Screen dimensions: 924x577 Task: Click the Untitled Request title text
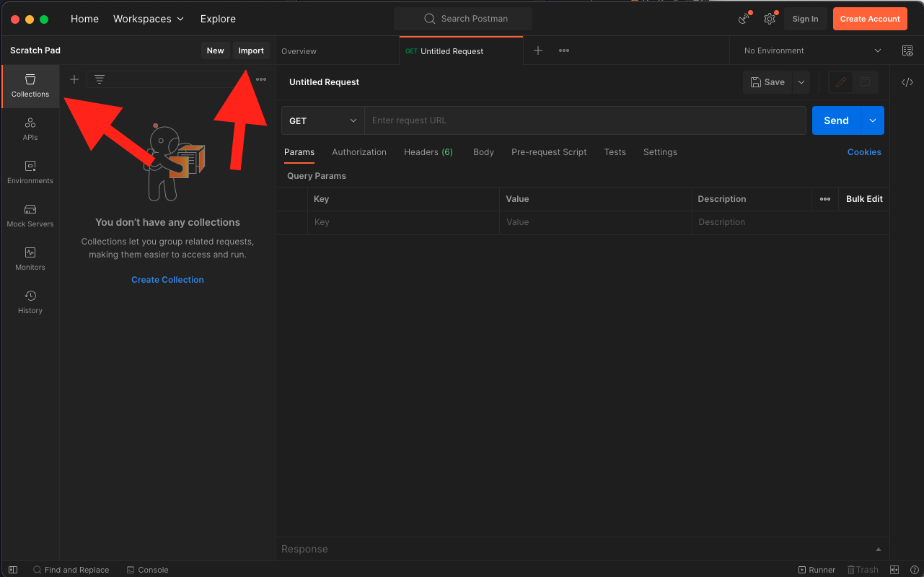tap(324, 82)
